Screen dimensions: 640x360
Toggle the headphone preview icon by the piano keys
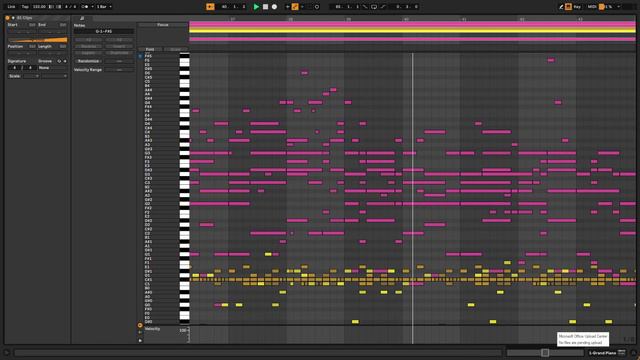(x=140, y=56)
